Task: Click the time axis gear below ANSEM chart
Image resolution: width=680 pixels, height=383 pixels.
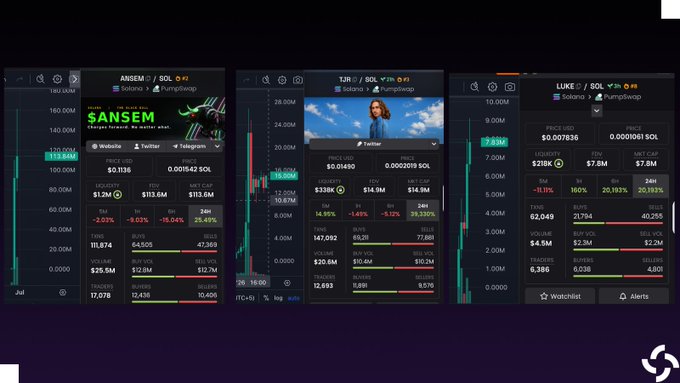Action: (62, 292)
